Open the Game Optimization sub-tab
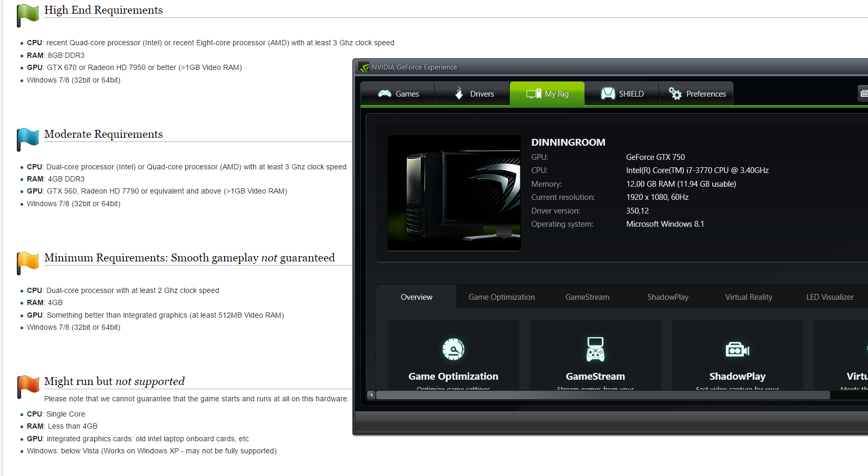The height and width of the screenshot is (476, 868). tap(502, 297)
